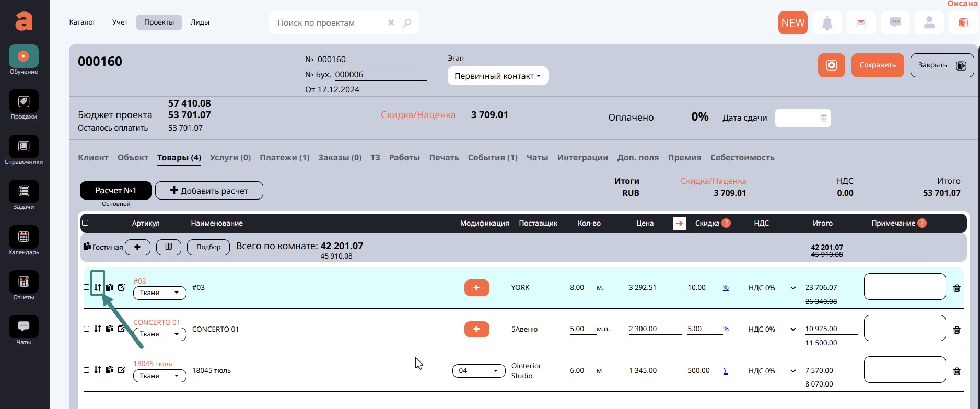Tick the checkbox for CONCERTO 01 row
Image resolution: width=980 pixels, height=409 pixels.
(x=87, y=329)
